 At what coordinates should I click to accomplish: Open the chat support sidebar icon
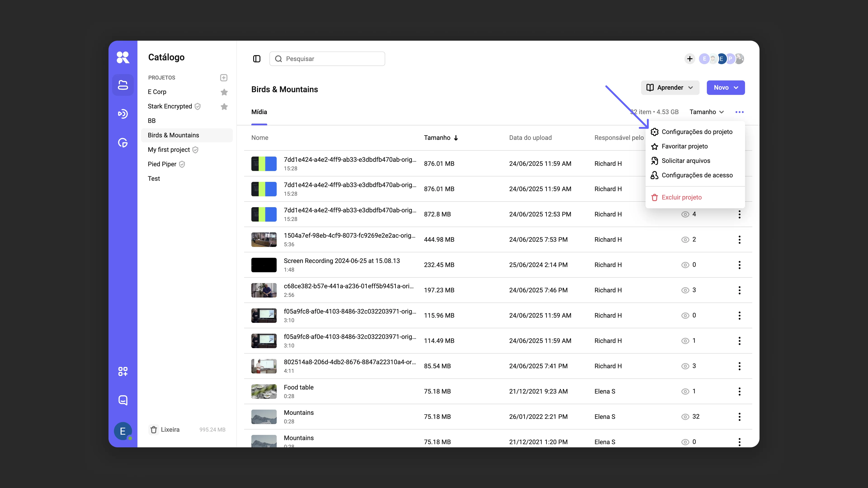[123, 400]
